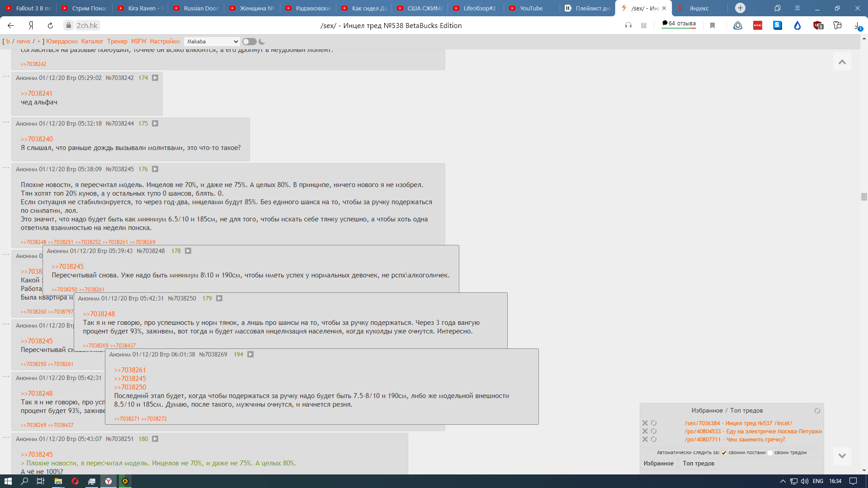Click the headphones read-aloud icon

[x=628, y=26]
